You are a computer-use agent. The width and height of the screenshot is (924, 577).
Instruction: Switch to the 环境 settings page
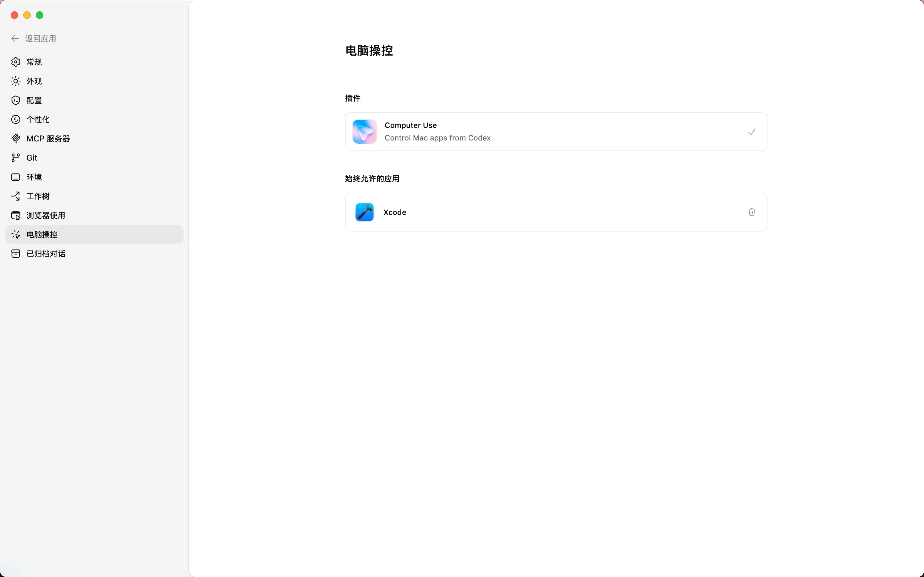(34, 177)
